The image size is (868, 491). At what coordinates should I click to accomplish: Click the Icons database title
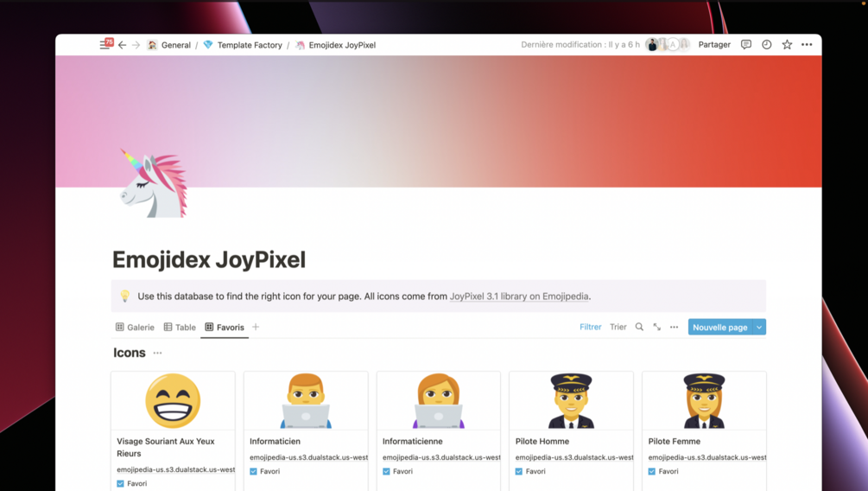tap(130, 353)
